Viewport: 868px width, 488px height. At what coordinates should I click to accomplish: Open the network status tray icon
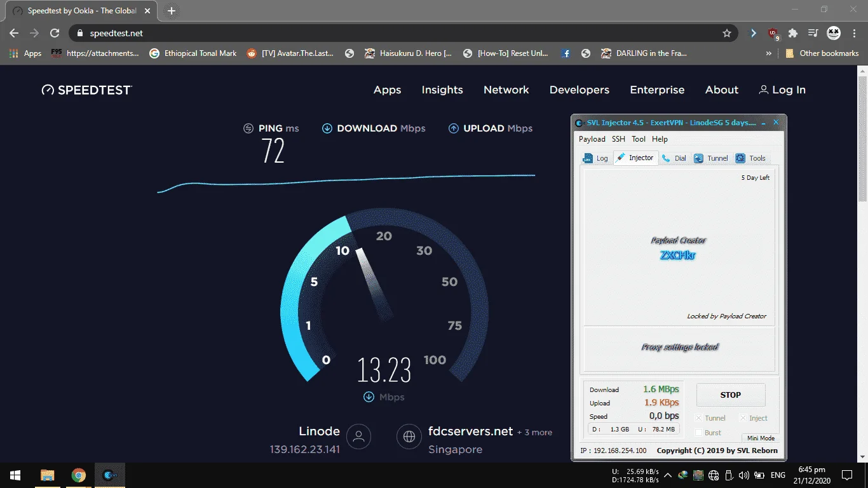coord(713,475)
